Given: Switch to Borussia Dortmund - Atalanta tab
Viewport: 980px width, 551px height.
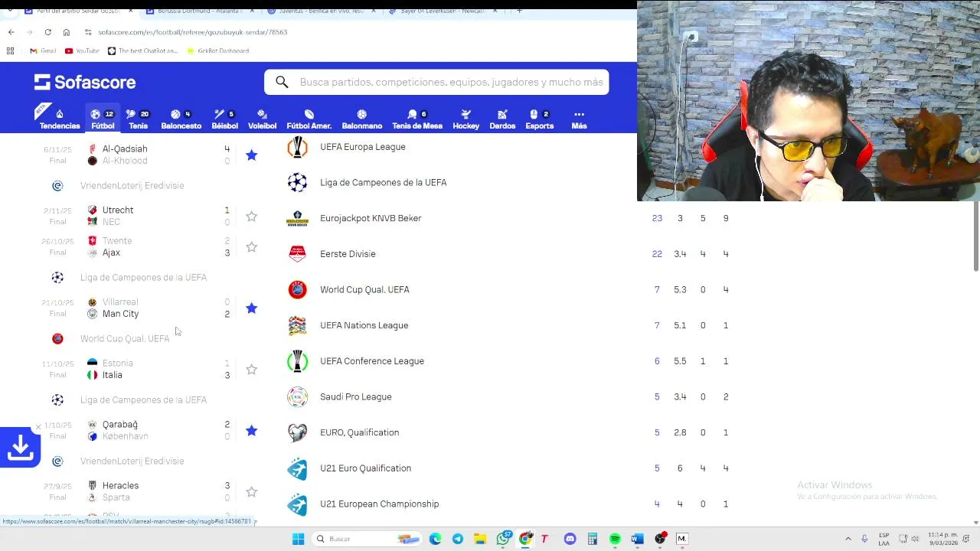Looking at the screenshot, I should [199, 11].
